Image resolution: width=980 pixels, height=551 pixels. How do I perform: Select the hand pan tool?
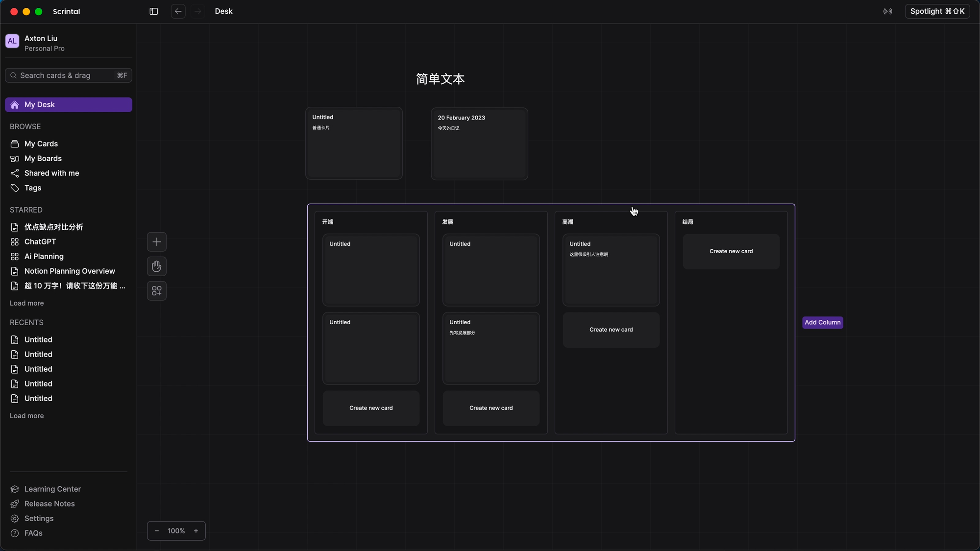(157, 266)
